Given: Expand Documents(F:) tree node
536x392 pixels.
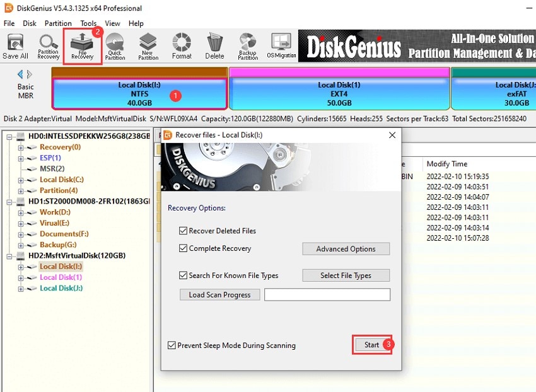Looking at the screenshot, I should pos(21,234).
